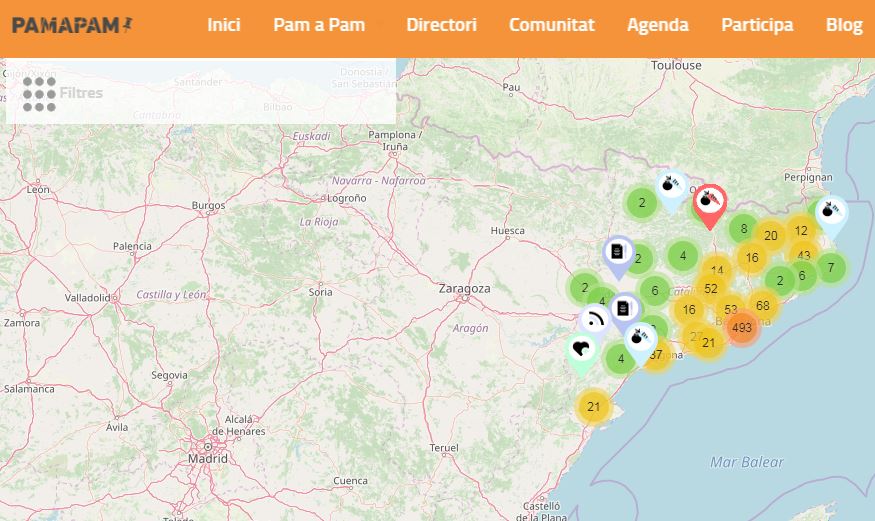Select the light-blue marker on the eastern coast
The width and height of the screenshot is (875, 521).
830,212
